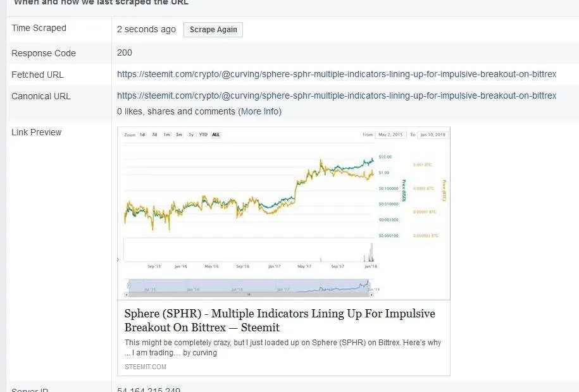Select the 1m zoom option
The height and width of the screenshot is (392, 579).
pos(167,135)
